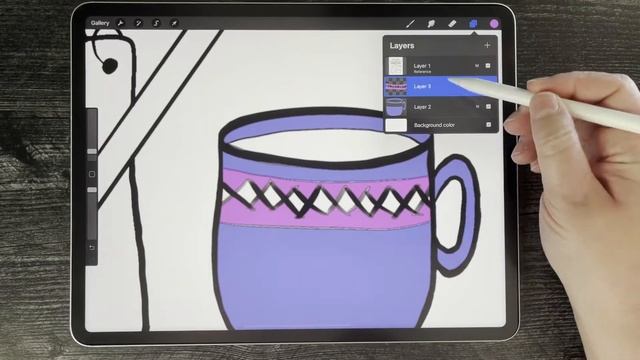Open the Background color swatch
This screenshot has width=640, height=360.
(x=396, y=125)
